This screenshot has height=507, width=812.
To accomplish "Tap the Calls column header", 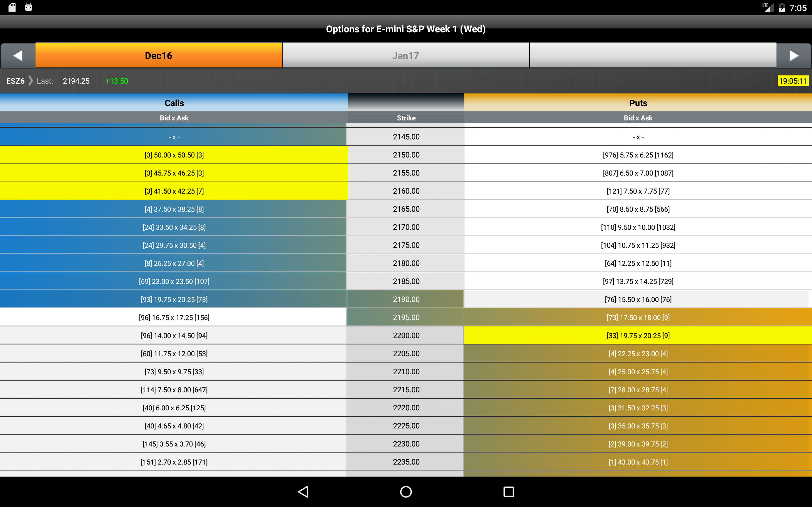I will pyautogui.click(x=174, y=103).
